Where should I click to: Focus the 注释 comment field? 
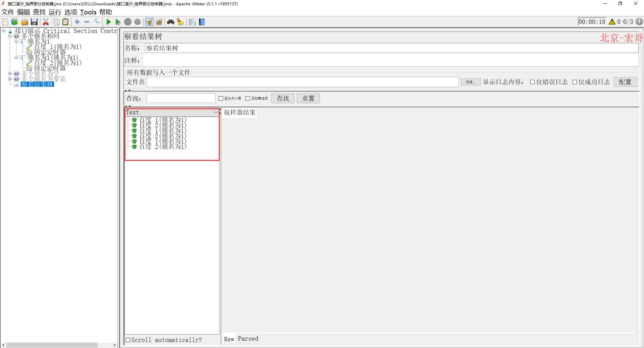pyautogui.click(x=391, y=60)
